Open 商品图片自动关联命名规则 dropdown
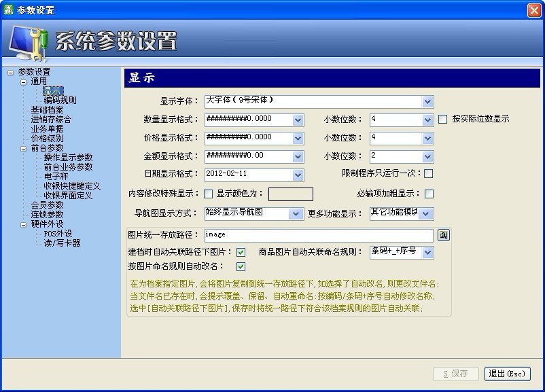545x392 pixels. [x=427, y=253]
